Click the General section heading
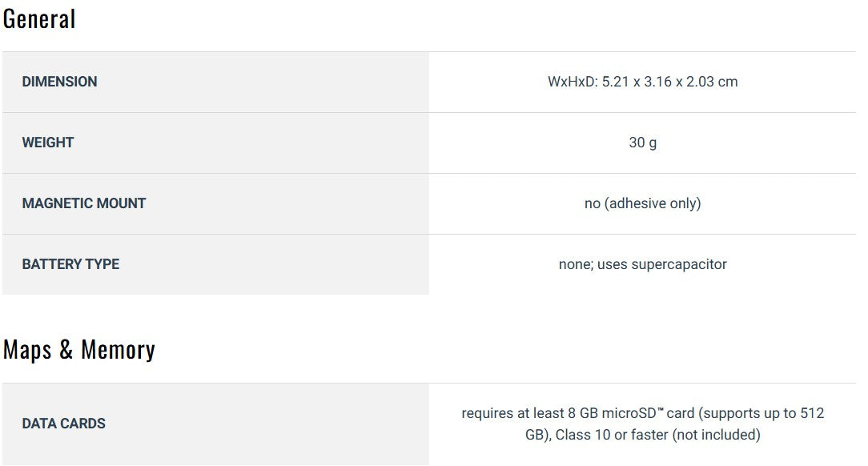Viewport: 868px width, 466px height. pos(39,19)
